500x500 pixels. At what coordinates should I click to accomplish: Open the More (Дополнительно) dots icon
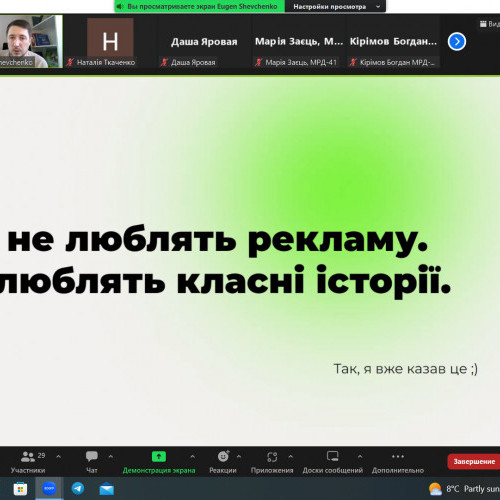click(398, 456)
